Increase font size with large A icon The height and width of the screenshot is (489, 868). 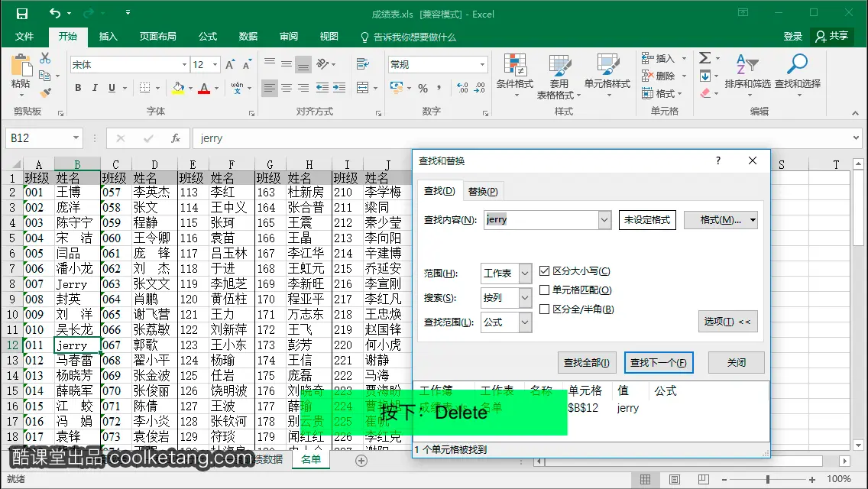pyautogui.click(x=230, y=64)
